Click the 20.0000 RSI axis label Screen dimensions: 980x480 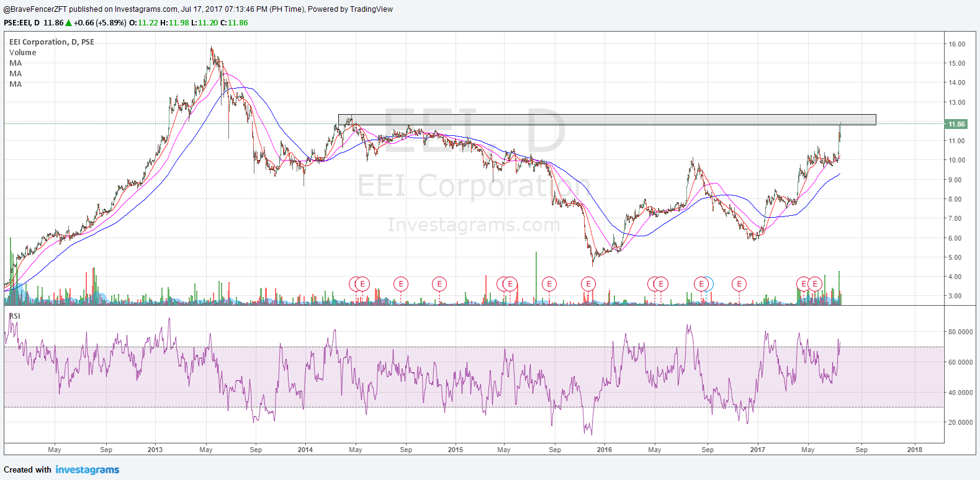pyautogui.click(x=960, y=422)
